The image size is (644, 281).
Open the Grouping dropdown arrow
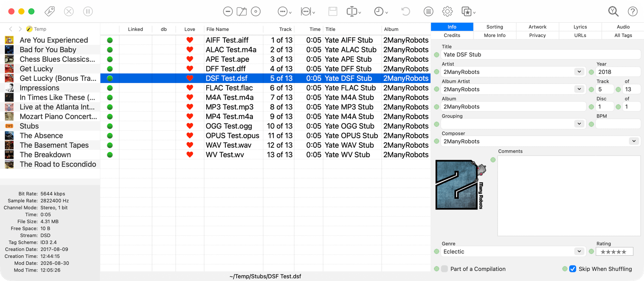click(579, 124)
